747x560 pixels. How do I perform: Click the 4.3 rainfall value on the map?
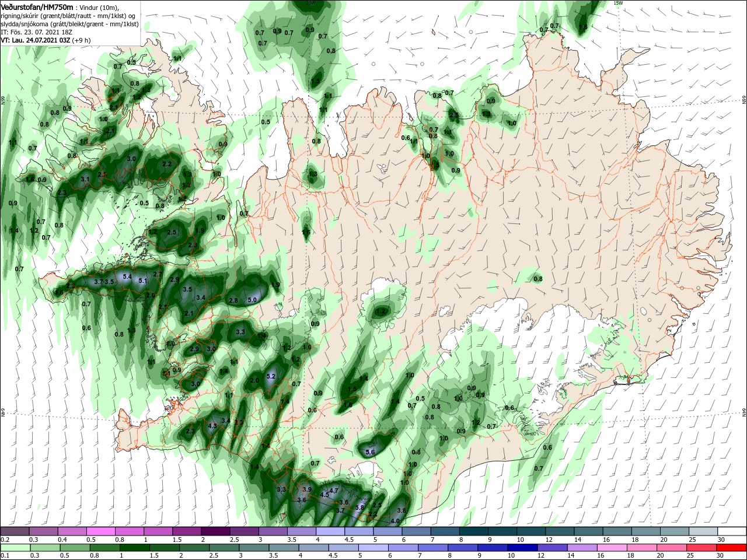[212, 426]
